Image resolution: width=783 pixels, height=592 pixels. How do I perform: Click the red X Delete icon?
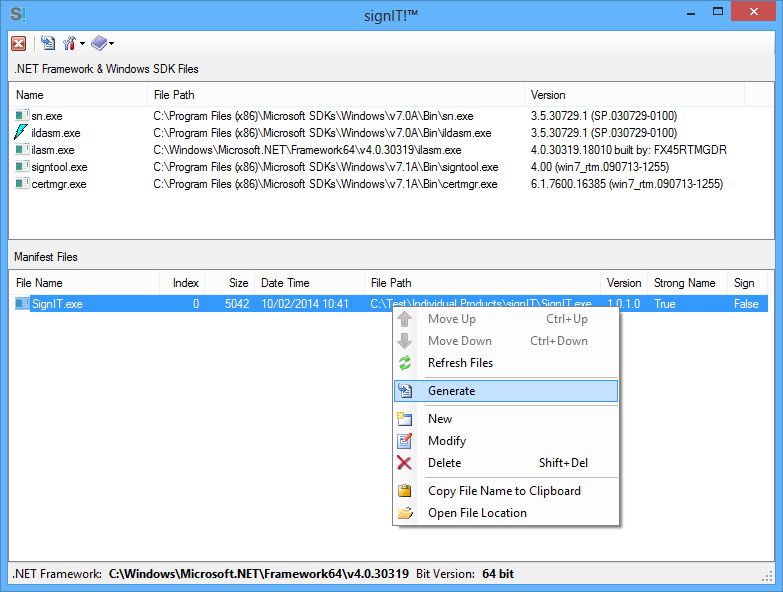pyautogui.click(x=405, y=463)
